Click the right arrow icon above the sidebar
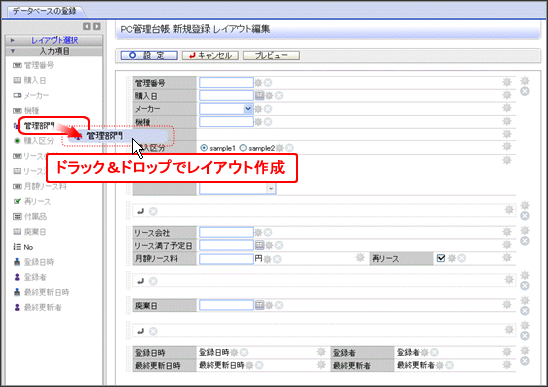 (x=97, y=26)
